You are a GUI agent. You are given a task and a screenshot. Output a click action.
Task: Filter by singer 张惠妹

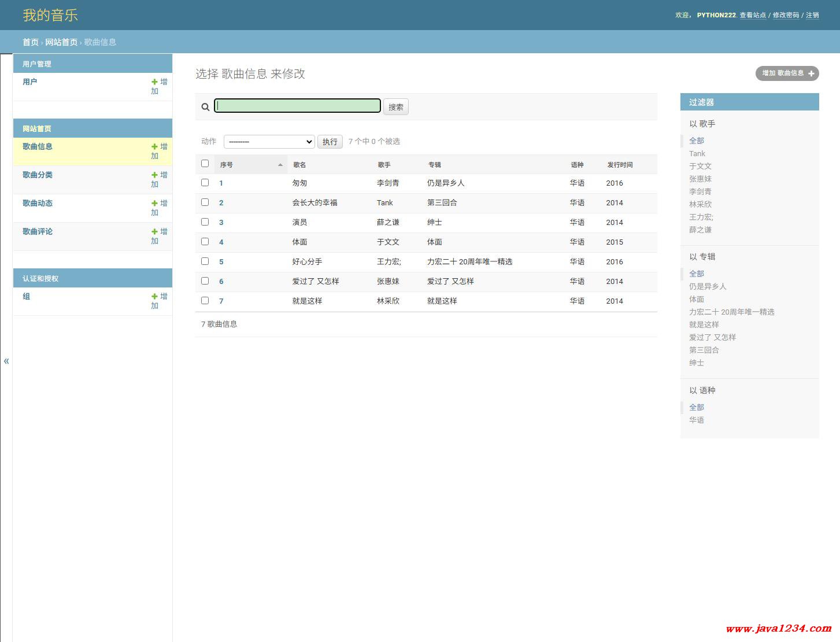click(x=700, y=179)
